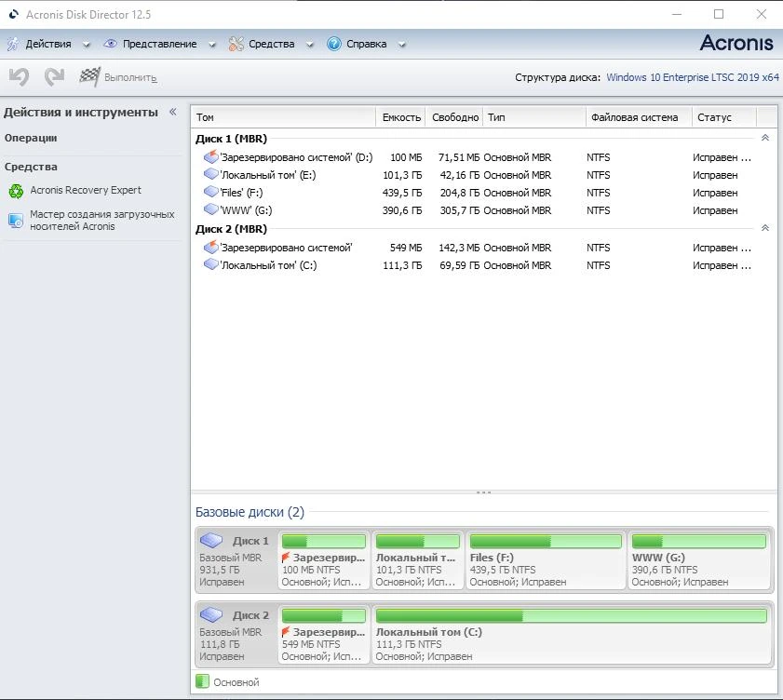Screen dimensions: 783x700
Task: Click the Операции section heading
Action: [31, 138]
